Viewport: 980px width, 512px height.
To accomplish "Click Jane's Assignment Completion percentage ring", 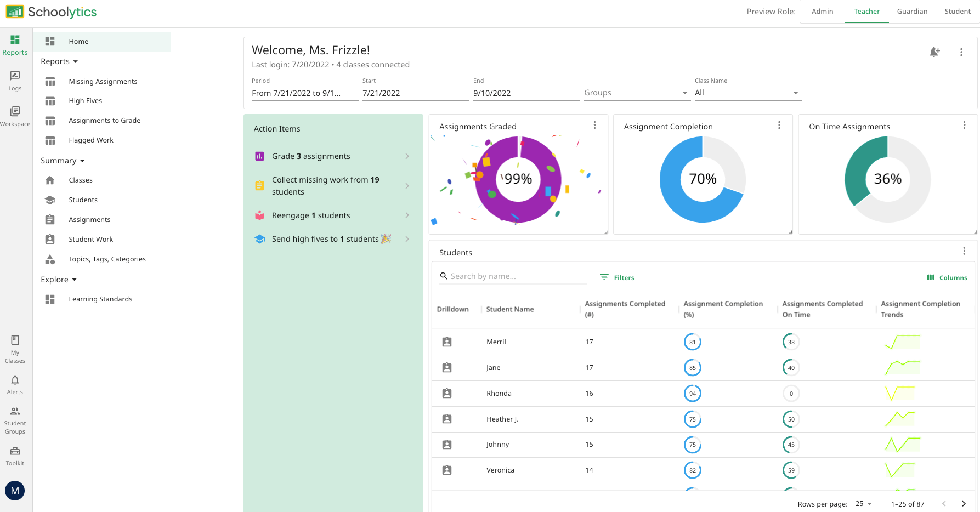I will coord(693,367).
